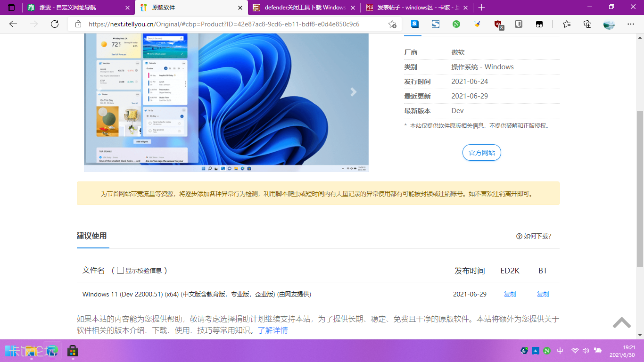View site information lock icon
The image size is (644, 362).
[x=78, y=24]
